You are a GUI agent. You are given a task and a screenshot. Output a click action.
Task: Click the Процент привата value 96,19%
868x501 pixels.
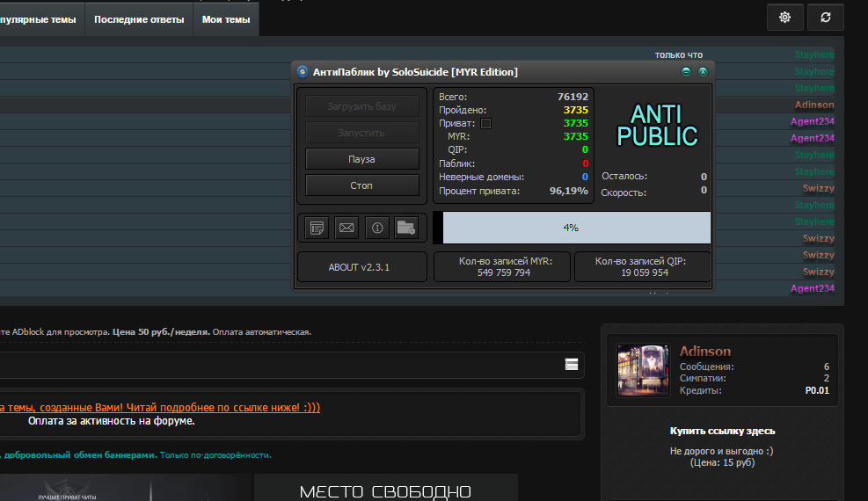568,191
